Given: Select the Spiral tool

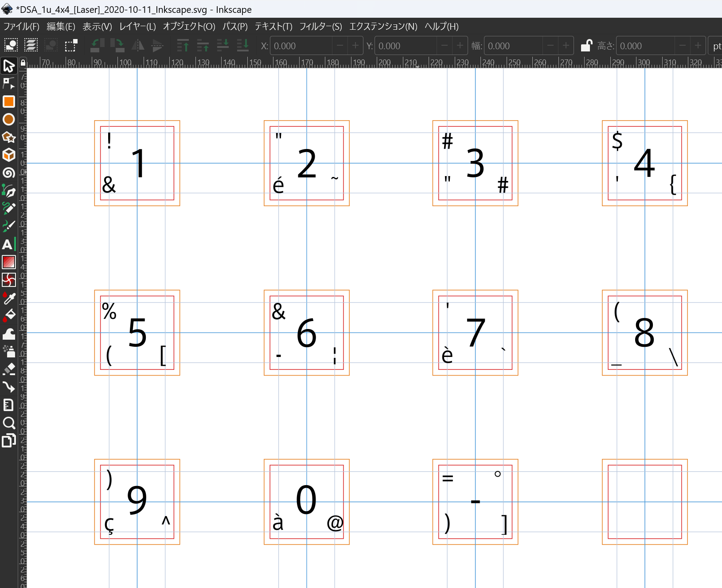Looking at the screenshot, I should (x=9, y=173).
